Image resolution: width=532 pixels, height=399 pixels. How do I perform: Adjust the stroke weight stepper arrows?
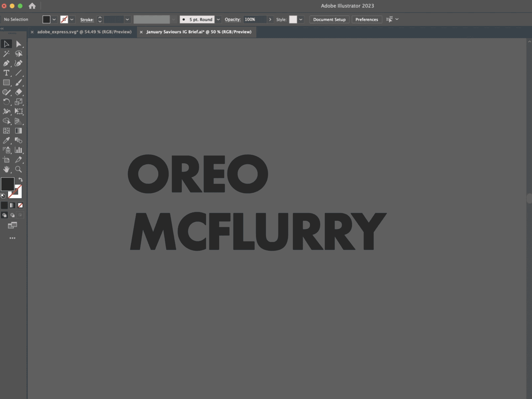tap(100, 19)
